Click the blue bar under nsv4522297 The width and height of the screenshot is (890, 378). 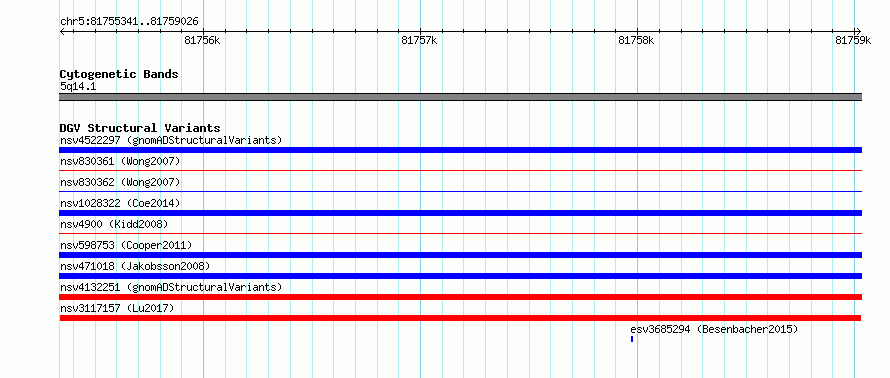(460, 150)
